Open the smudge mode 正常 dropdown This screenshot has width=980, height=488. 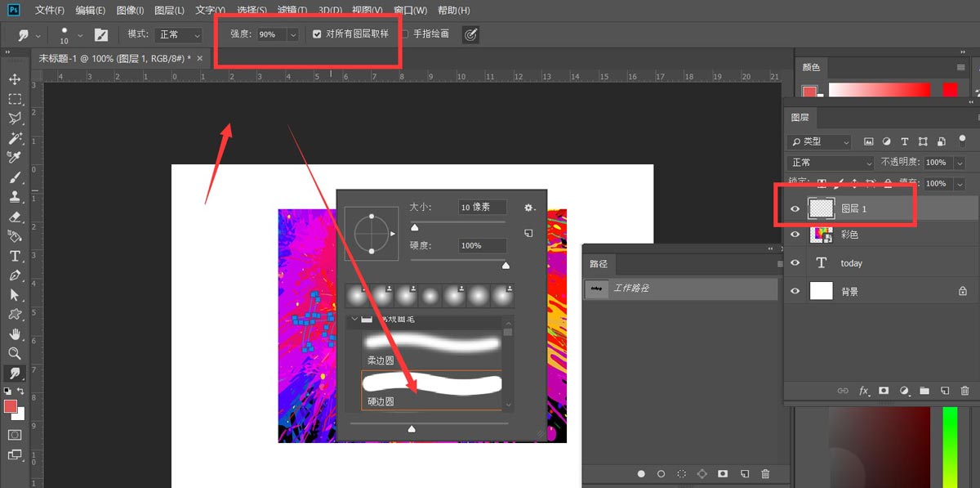click(179, 35)
